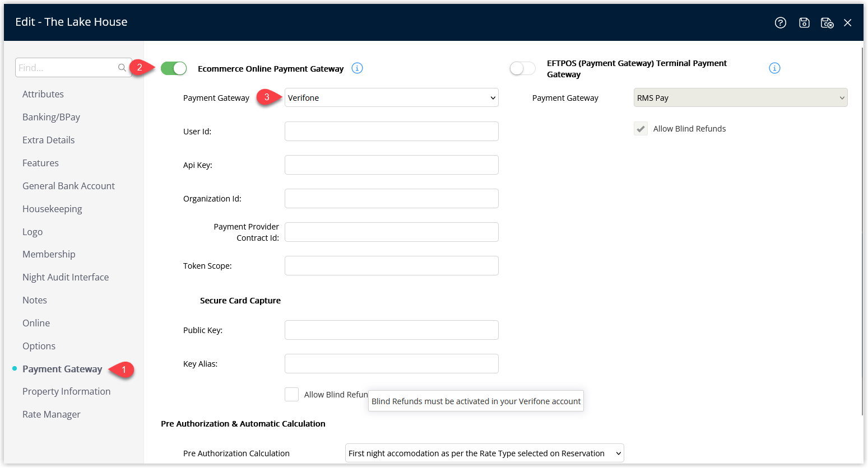Click the Save disk icon

pos(804,22)
